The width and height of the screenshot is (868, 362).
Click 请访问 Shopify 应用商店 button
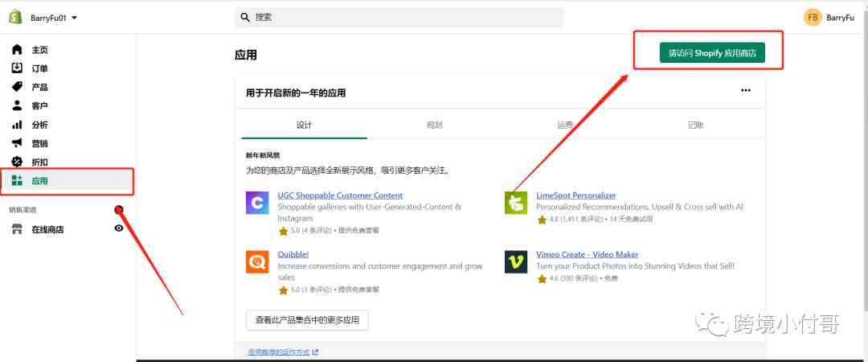[x=712, y=52]
